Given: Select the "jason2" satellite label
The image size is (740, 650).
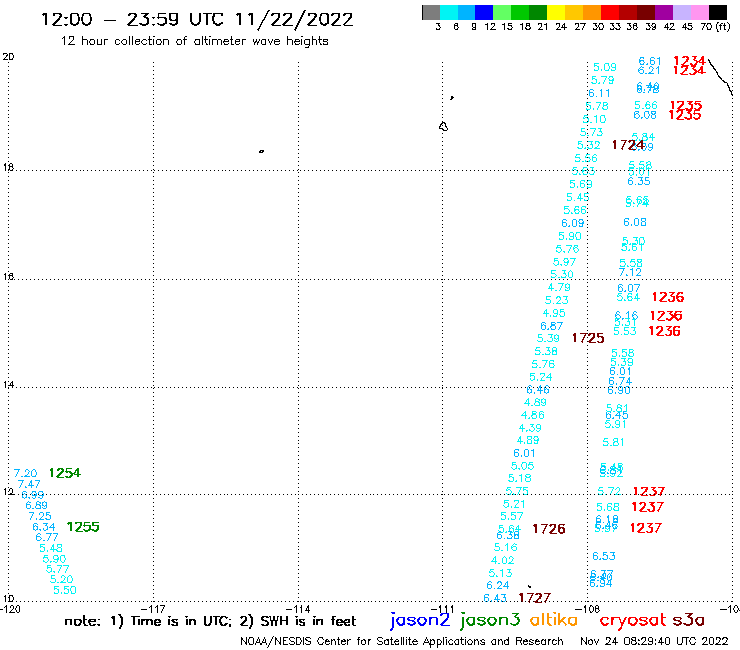Looking at the screenshot, I should [420, 620].
